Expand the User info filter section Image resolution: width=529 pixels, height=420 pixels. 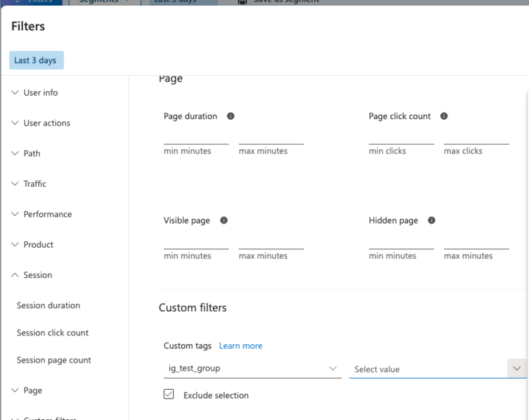click(40, 93)
